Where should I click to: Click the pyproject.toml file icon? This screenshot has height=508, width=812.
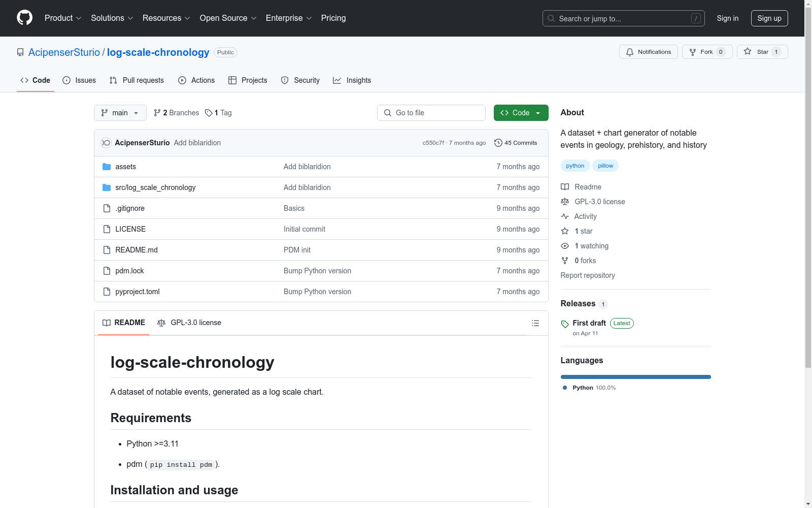(x=107, y=292)
